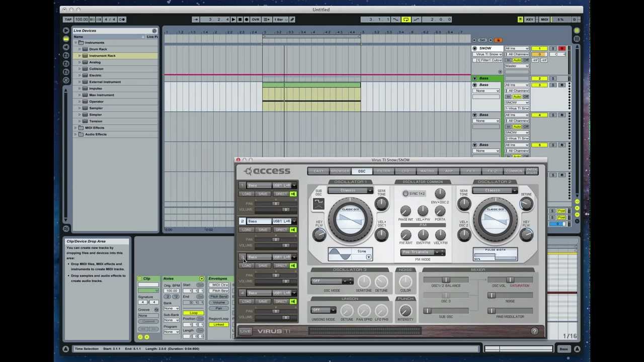Open the MATRIX tab in Virus TI
644x362 pixels.
[427, 171]
